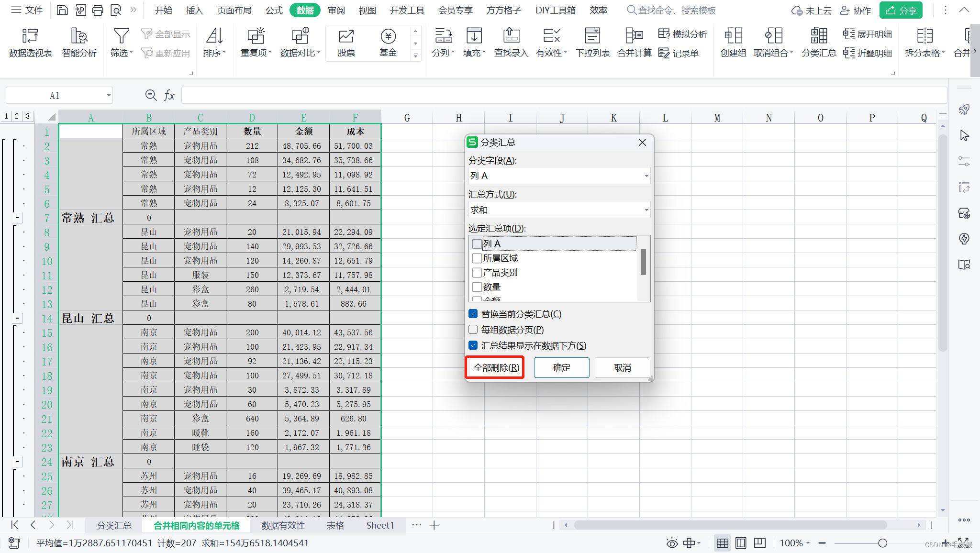Collapse the 常熟 汇总 outline group

(x=17, y=218)
